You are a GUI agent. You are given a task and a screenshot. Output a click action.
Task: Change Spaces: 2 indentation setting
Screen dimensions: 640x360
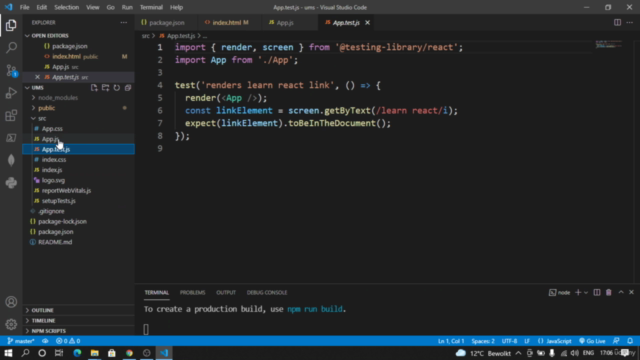483,341
